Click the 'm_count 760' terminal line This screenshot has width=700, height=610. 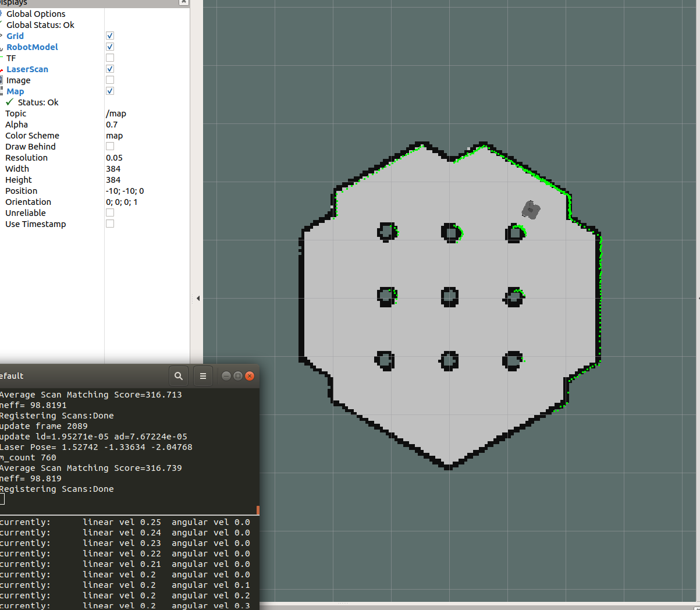click(28, 458)
